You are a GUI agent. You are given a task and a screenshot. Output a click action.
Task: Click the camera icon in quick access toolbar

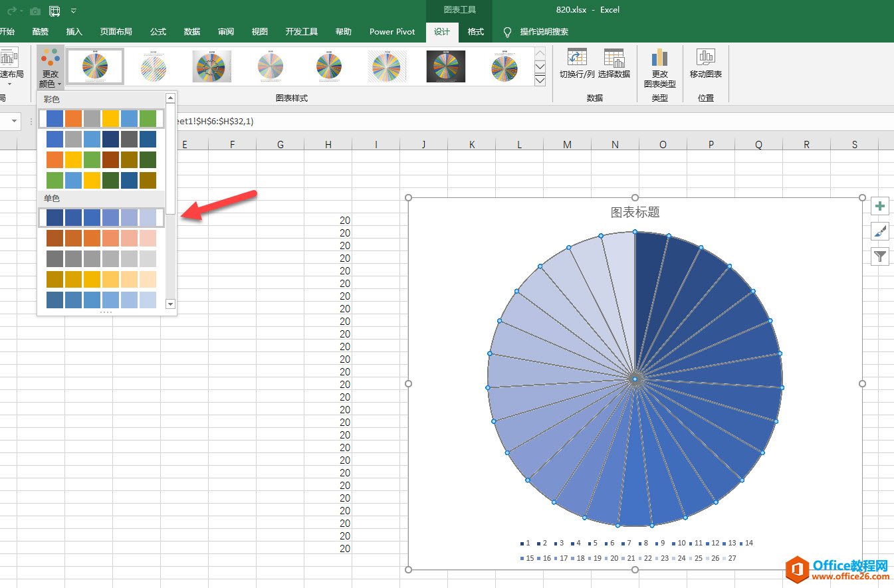tap(35, 11)
